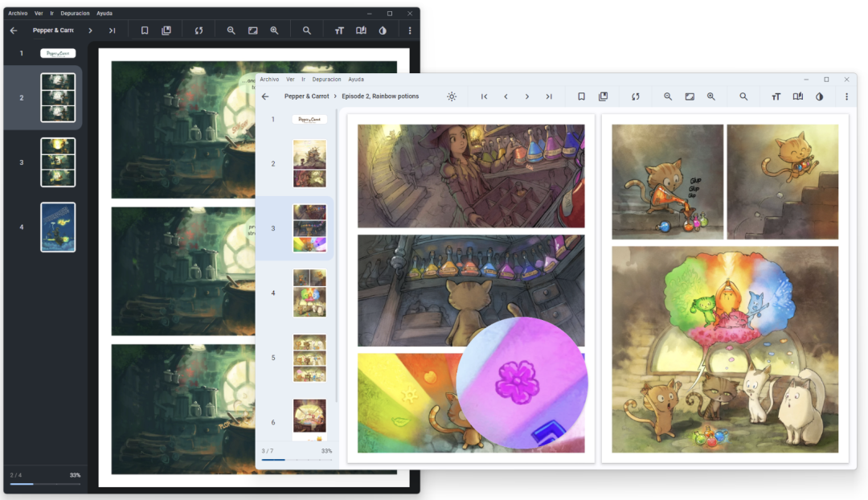Open three-dot menu in dark window
This screenshot has width=868, height=500.
[x=410, y=31]
